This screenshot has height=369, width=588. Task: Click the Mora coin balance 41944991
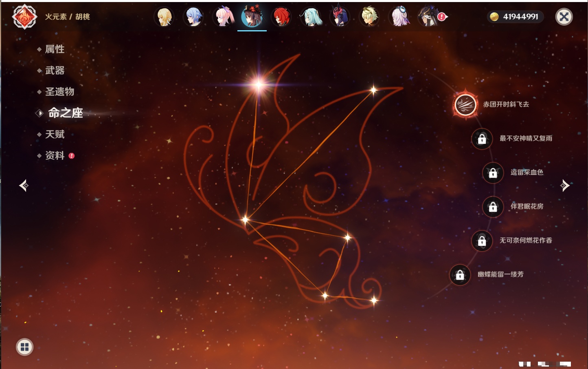516,17
